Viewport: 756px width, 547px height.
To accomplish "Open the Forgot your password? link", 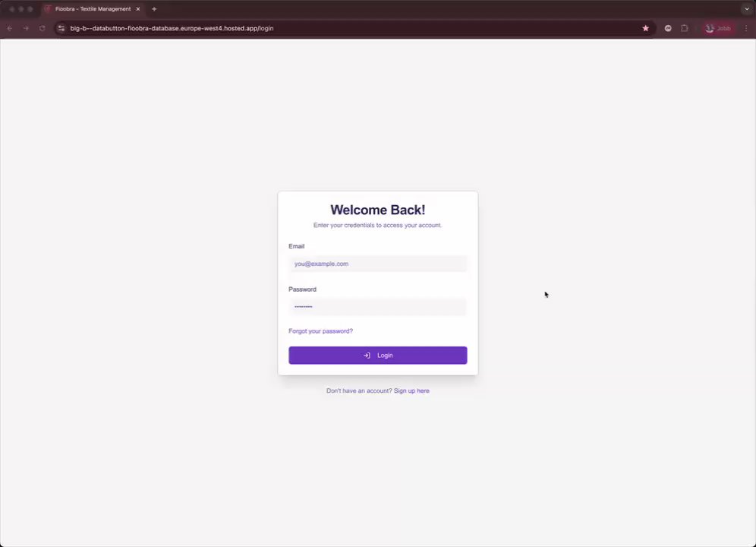I will coord(320,331).
